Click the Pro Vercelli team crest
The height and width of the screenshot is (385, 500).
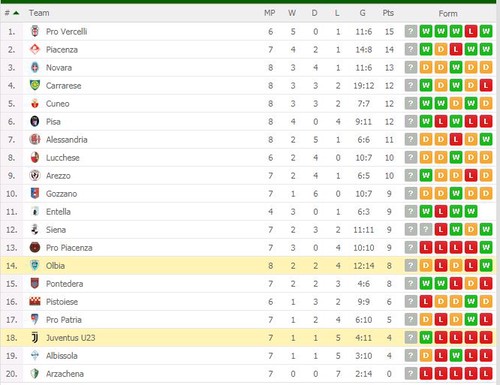coord(35,31)
